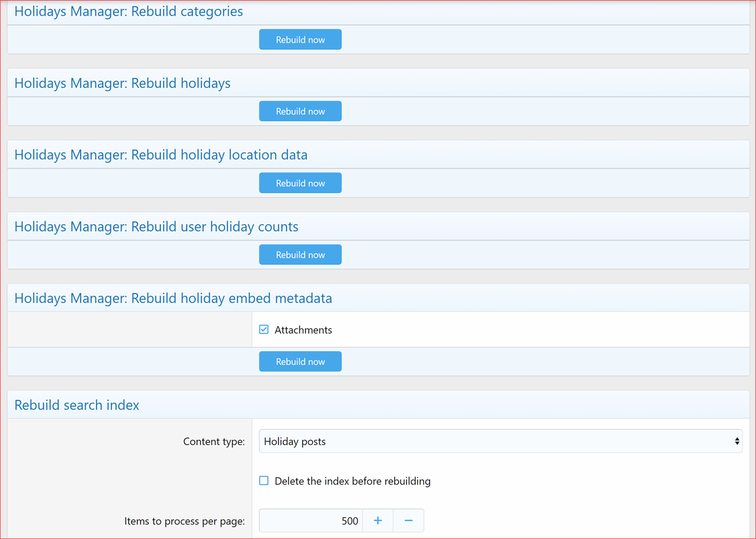Uncheck the Attachments option for embed metadata
Image resolution: width=756 pixels, height=539 pixels.
263,330
